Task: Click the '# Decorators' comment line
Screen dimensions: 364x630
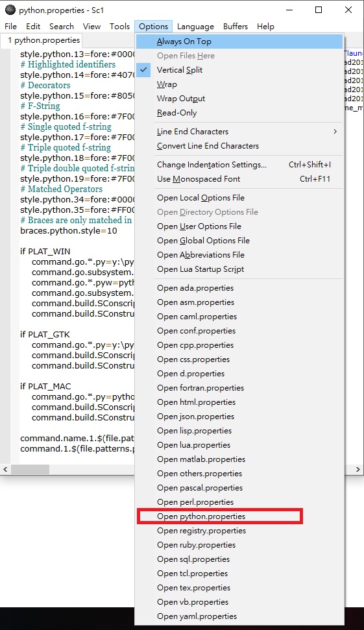Action: point(45,85)
